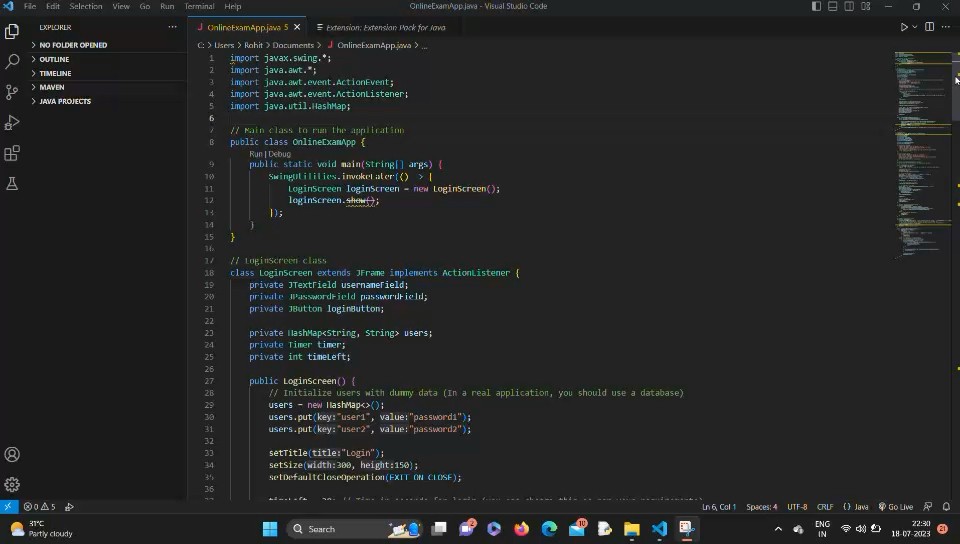Click the Split Editor Right icon
The height and width of the screenshot is (544, 960).
929,27
